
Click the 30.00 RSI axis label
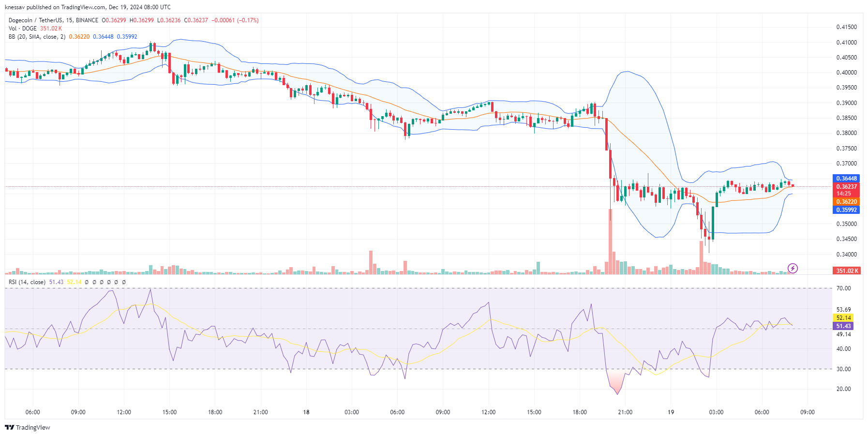pos(844,369)
